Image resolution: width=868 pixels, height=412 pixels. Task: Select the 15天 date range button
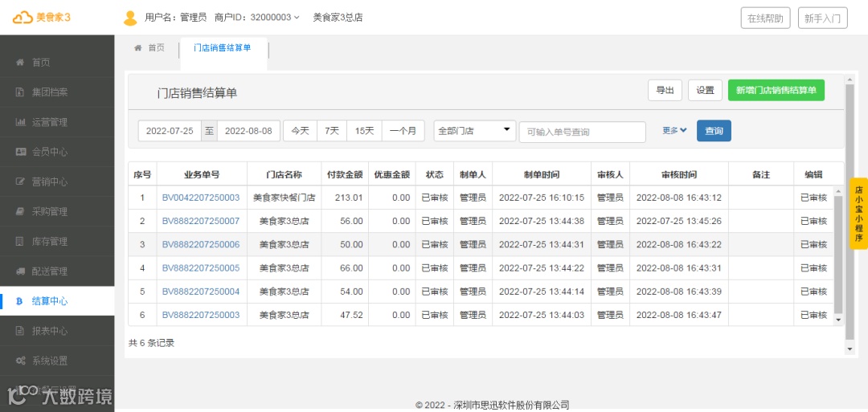pos(364,131)
